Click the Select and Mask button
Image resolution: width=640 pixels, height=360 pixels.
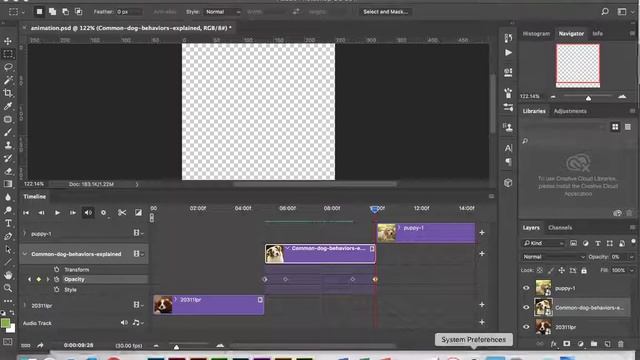click(385, 12)
